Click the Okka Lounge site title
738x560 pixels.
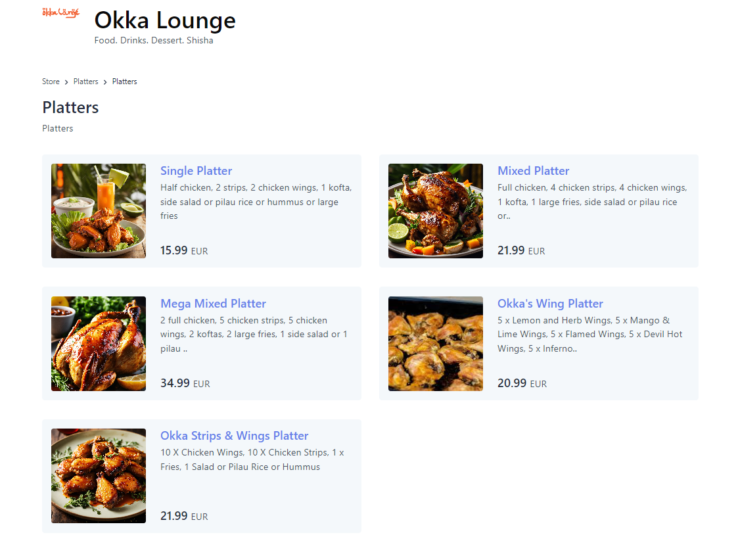pos(165,20)
